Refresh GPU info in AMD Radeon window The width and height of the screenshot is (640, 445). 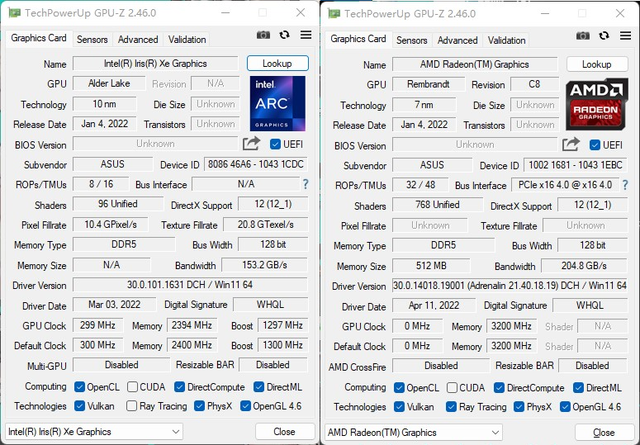604,36
